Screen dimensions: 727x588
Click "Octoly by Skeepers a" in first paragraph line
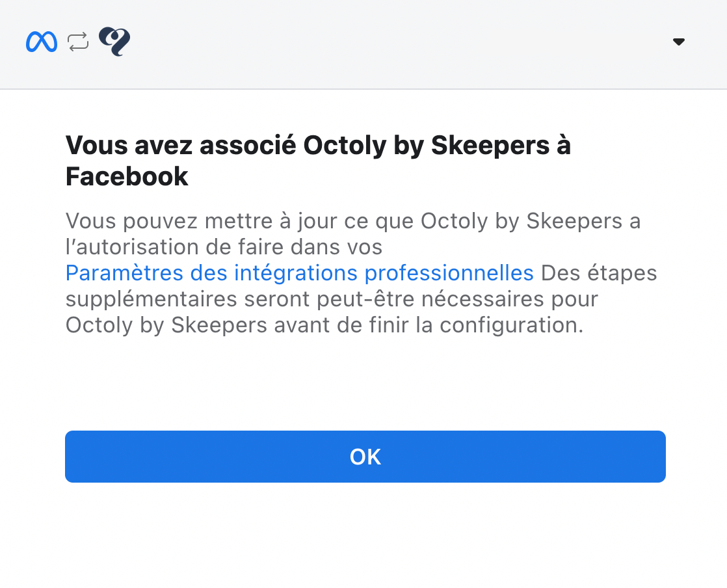(x=530, y=221)
